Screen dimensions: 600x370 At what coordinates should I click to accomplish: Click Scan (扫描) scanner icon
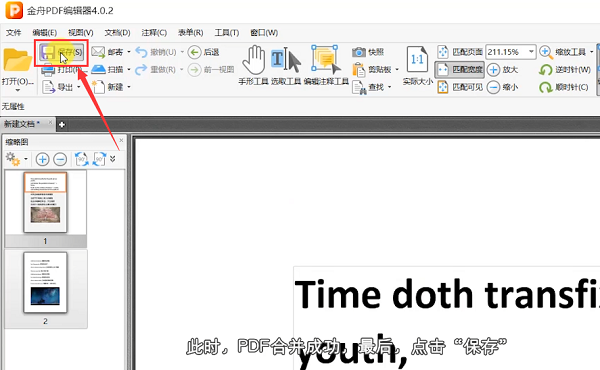tap(98, 69)
